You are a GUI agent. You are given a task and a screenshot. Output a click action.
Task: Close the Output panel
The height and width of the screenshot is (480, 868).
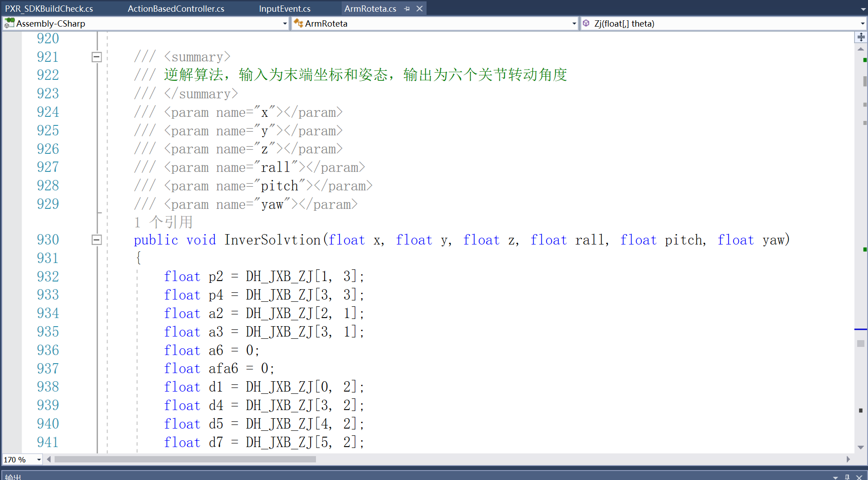(x=859, y=477)
